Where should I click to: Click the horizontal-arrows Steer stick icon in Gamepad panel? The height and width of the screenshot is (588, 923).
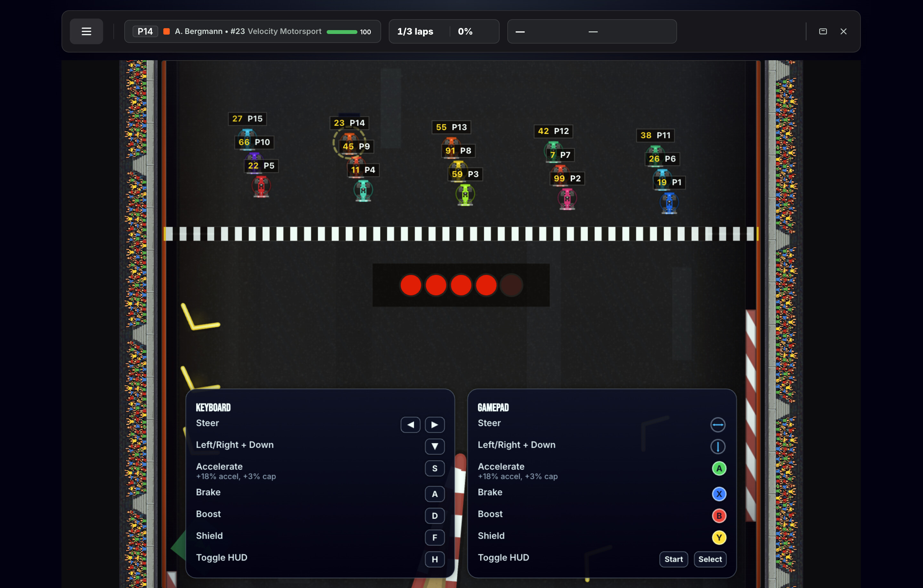(718, 425)
